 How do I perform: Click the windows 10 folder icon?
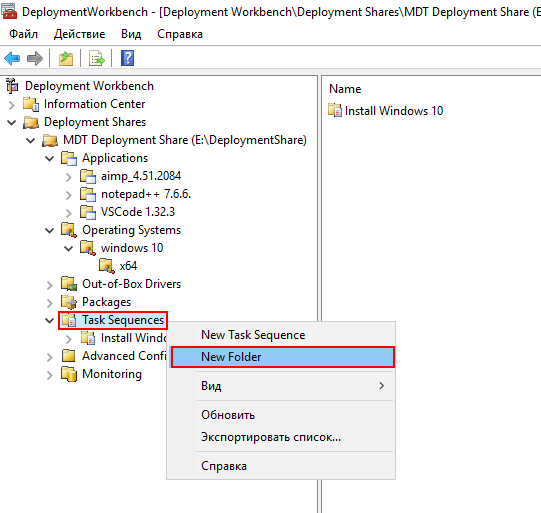coord(88,248)
